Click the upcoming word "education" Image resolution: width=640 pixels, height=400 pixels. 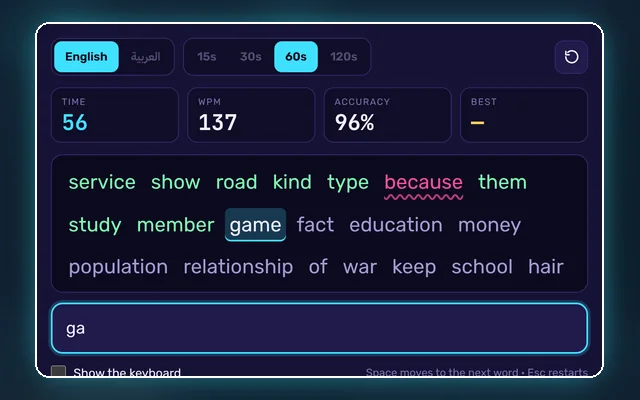tap(396, 225)
